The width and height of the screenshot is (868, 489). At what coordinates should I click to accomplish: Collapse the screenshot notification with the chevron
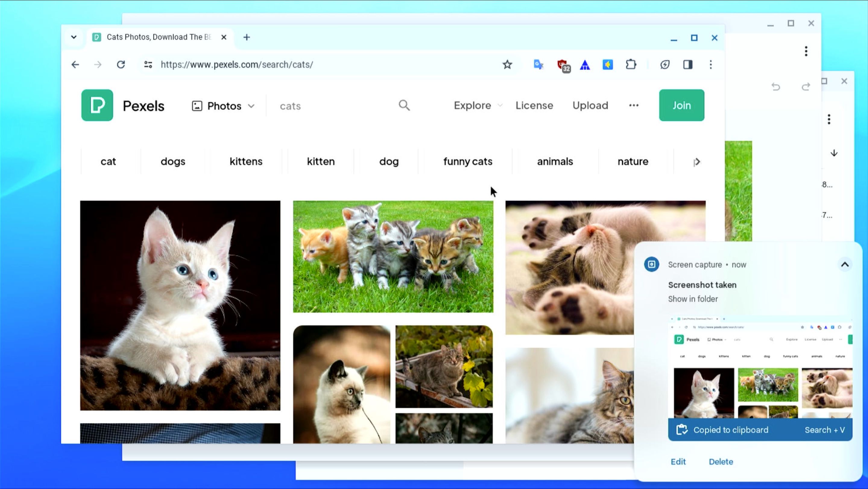point(845,264)
